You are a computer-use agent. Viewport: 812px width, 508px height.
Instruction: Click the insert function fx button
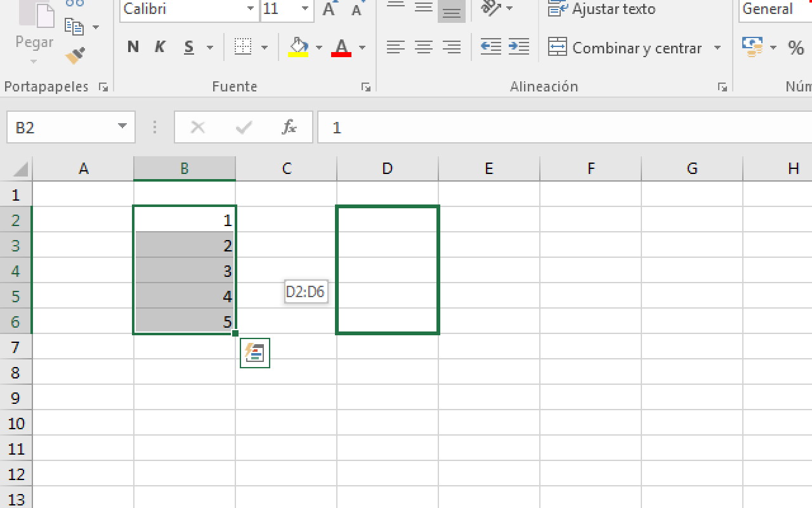click(289, 127)
